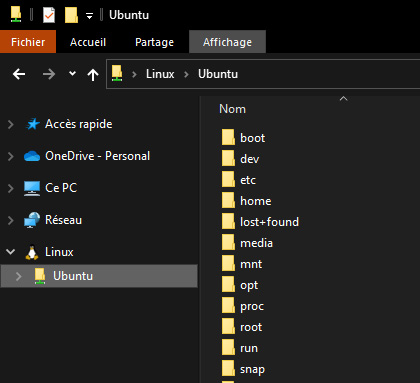Sort by the Nom column header

[x=232, y=109]
